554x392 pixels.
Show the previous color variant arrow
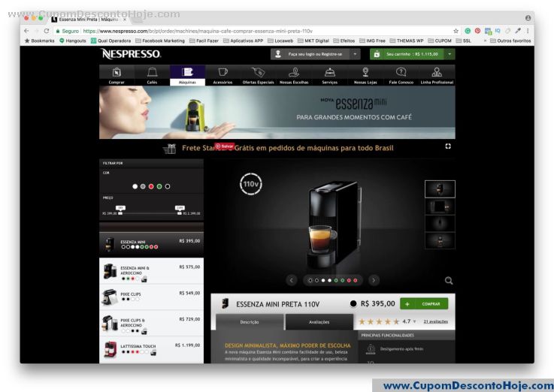292,281
